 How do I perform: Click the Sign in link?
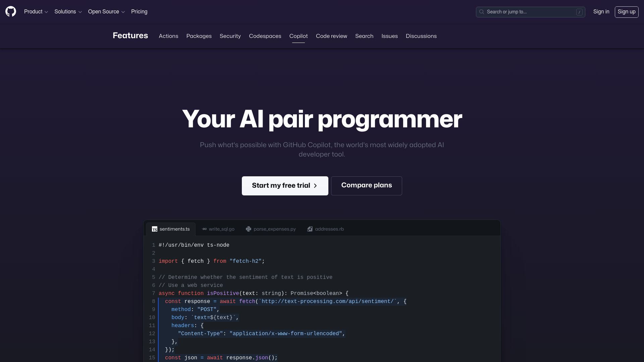[x=601, y=12]
